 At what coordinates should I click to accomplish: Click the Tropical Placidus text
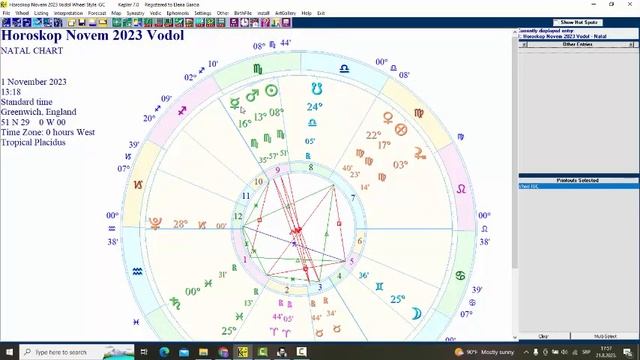point(33,142)
